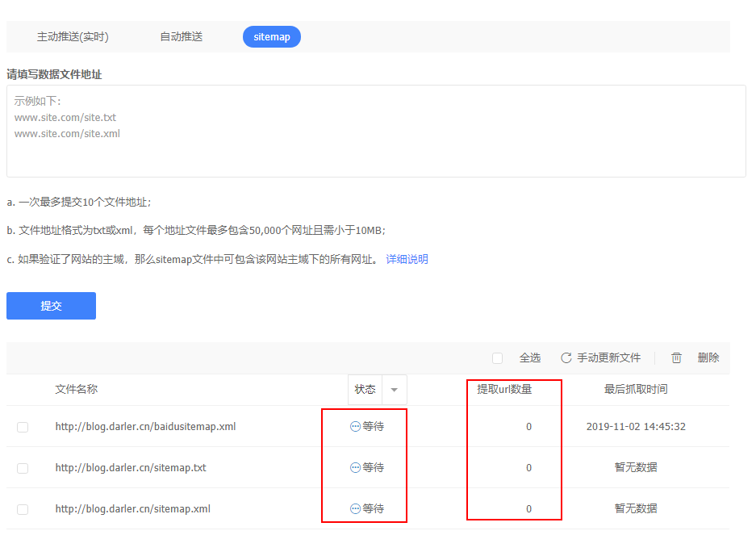Click waiting status icon for baidusitemap.xml
Viewport: 756px width, 535px height.
[x=355, y=426]
